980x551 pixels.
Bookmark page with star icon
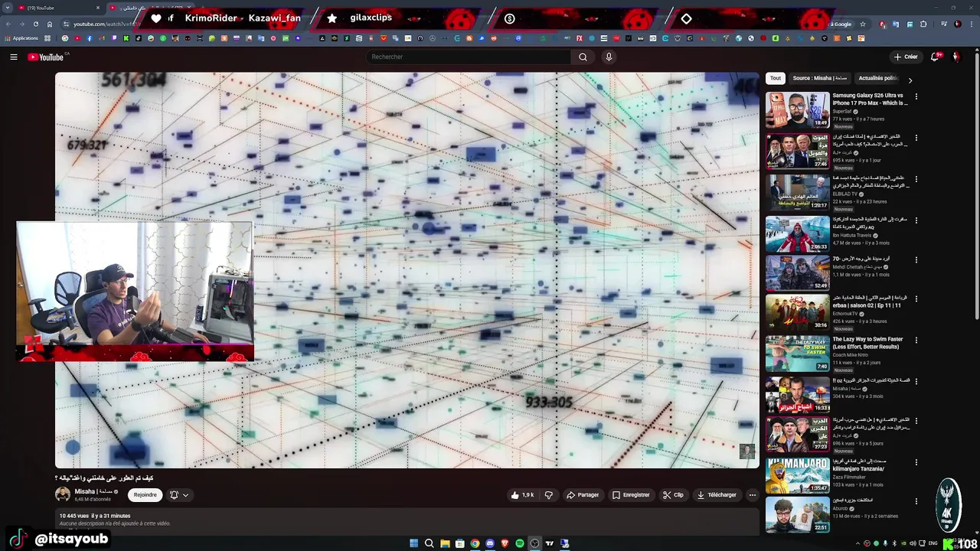[x=863, y=24]
